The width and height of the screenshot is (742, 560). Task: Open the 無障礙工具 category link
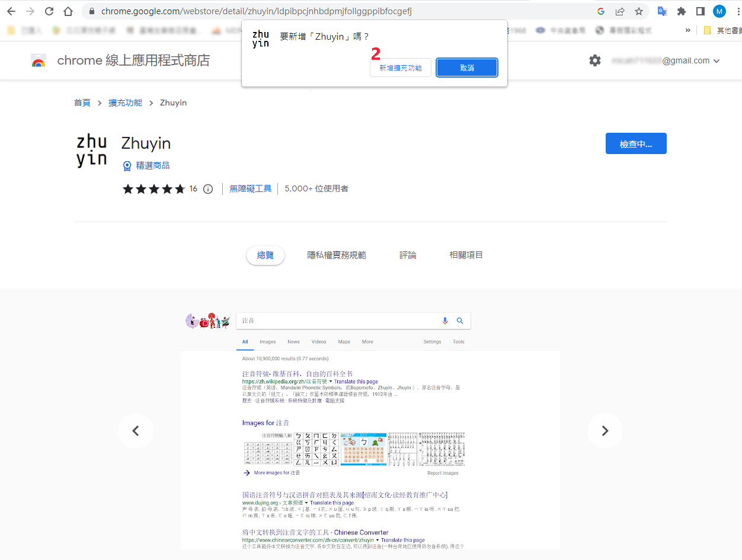pos(251,188)
